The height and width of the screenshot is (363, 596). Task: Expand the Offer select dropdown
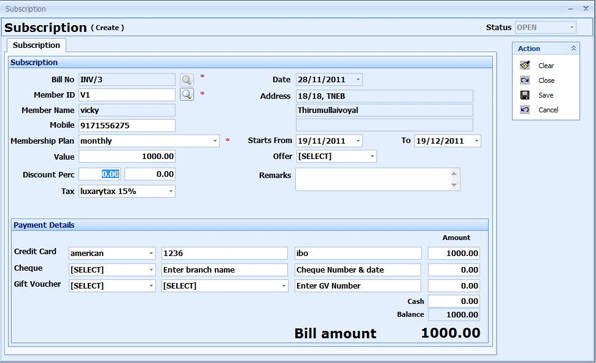372,156
